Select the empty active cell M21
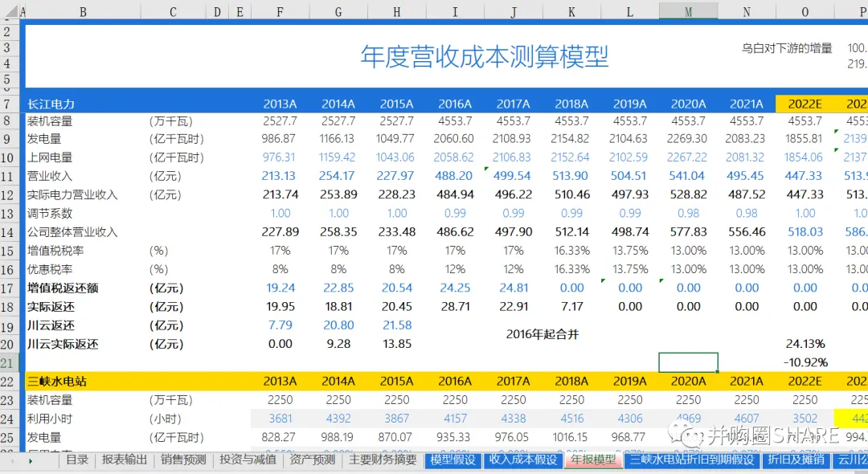Screen dimensions: 868x474 689,363
